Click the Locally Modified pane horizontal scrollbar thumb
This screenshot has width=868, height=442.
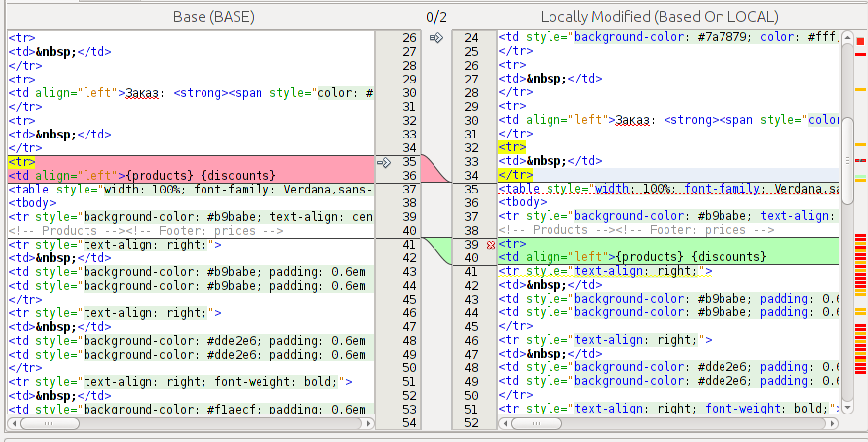536,423
